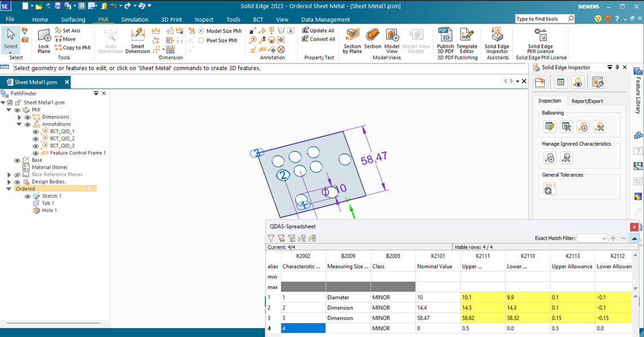The height and width of the screenshot is (337, 644).
Task: Click the Move tool button
Action: pyautogui.click(x=66, y=39)
